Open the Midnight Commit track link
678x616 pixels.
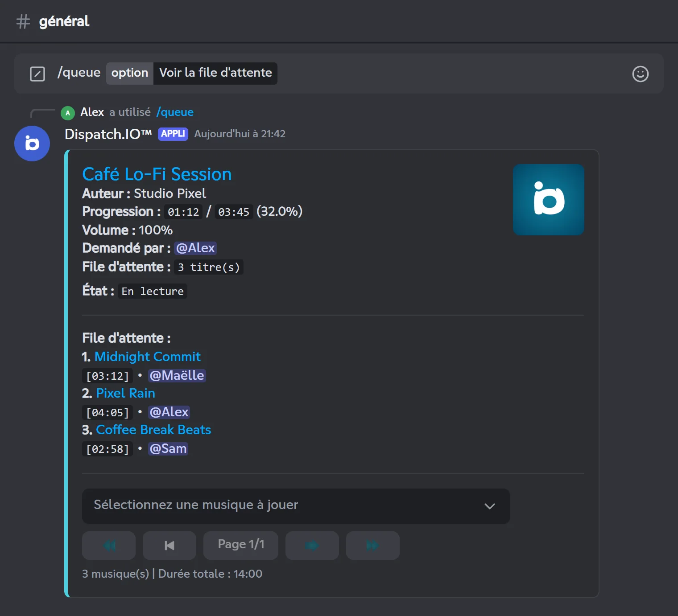148,357
